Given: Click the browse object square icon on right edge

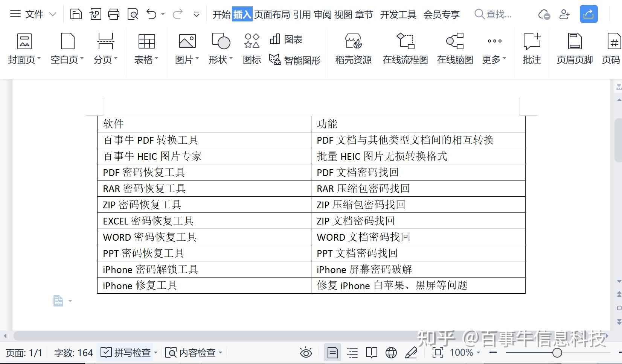Looking at the screenshot, I should 619,308.
